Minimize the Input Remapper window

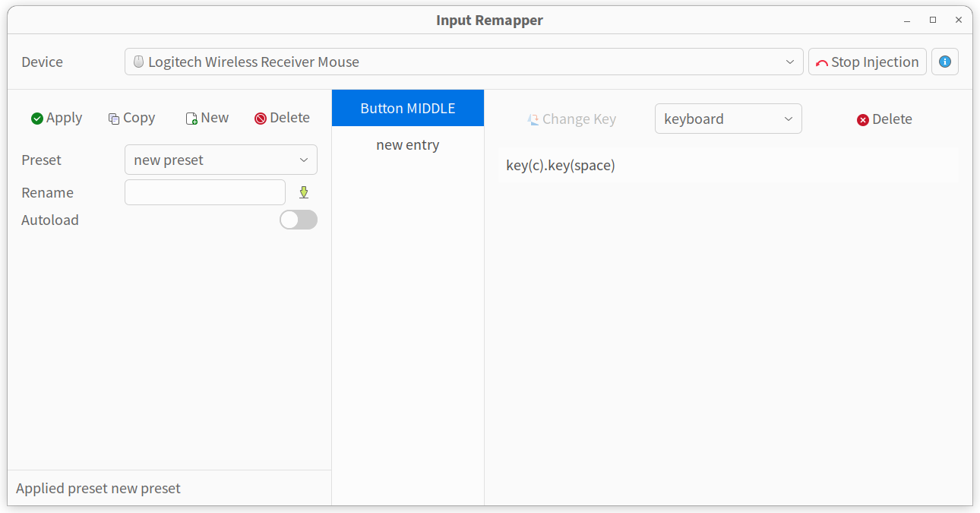[x=907, y=21]
